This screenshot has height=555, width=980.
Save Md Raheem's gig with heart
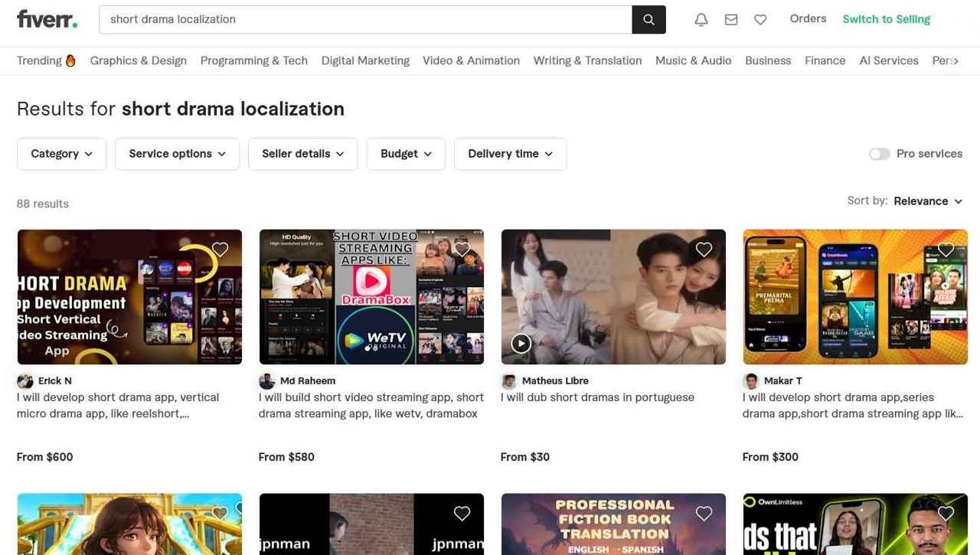tap(462, 249)
